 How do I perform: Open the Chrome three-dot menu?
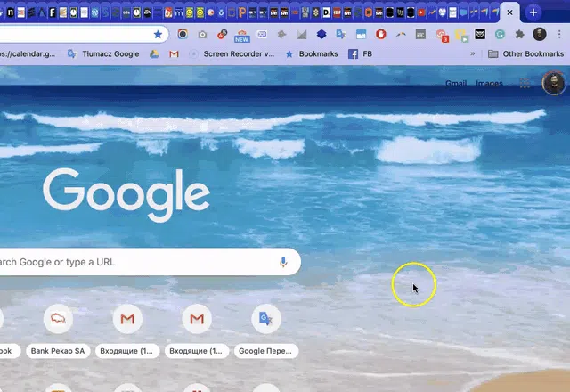tap(559, 35)
